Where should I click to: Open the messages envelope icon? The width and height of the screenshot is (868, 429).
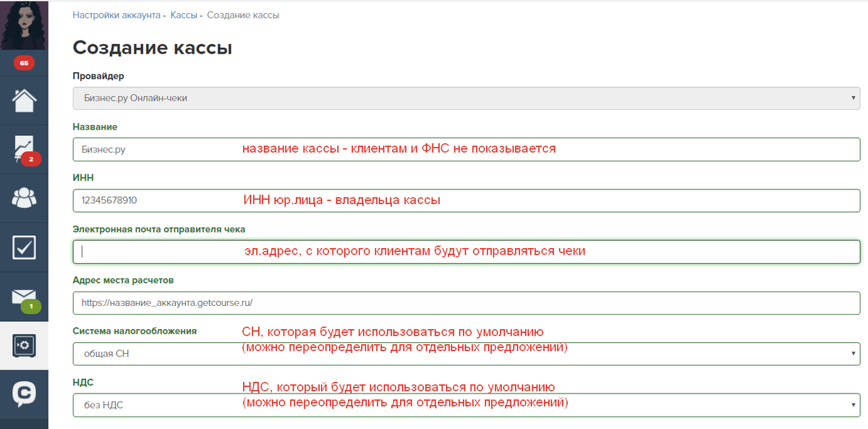(x=24, y=297)
